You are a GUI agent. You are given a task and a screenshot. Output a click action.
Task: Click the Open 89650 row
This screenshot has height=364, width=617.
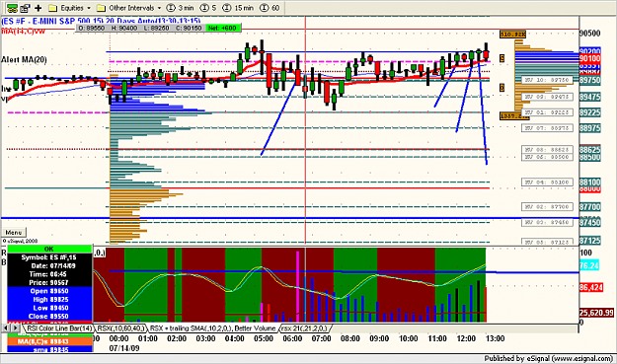tap(49, 291)
